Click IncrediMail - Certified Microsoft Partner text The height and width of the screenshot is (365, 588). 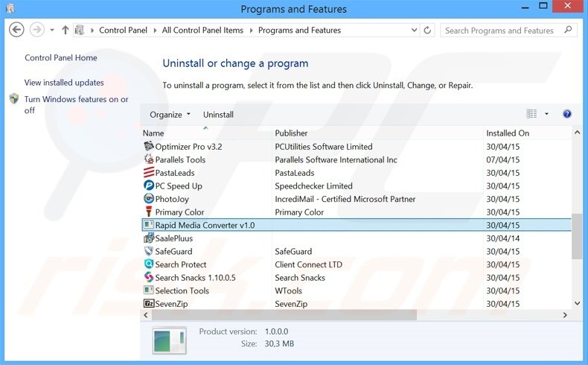(x=345, y=199)
